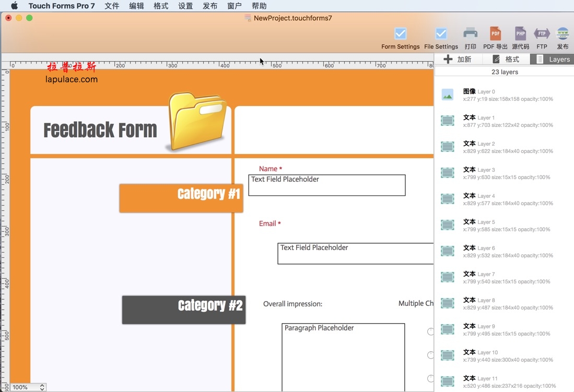Click the printer (打印) icon
The image size is (574, 392).
[470, 34]
